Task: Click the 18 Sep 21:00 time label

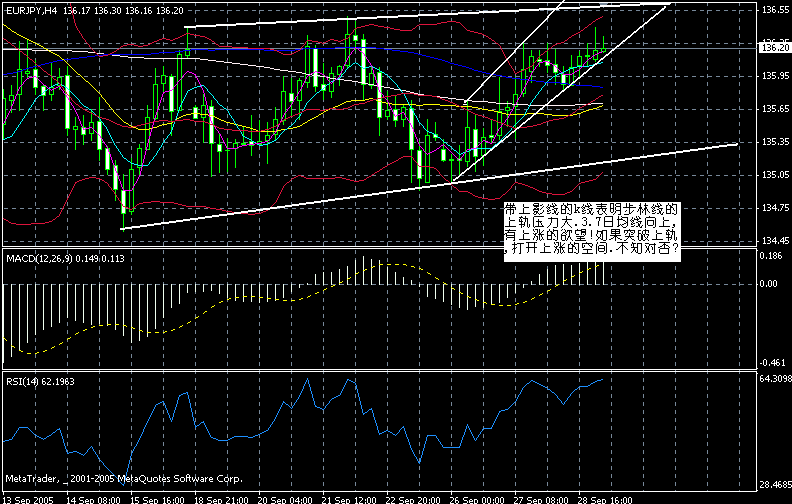Action: click(221, 500)
